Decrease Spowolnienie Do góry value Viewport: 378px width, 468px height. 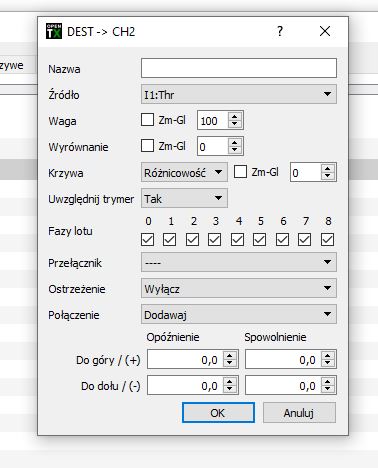click(x=328, y=363)
